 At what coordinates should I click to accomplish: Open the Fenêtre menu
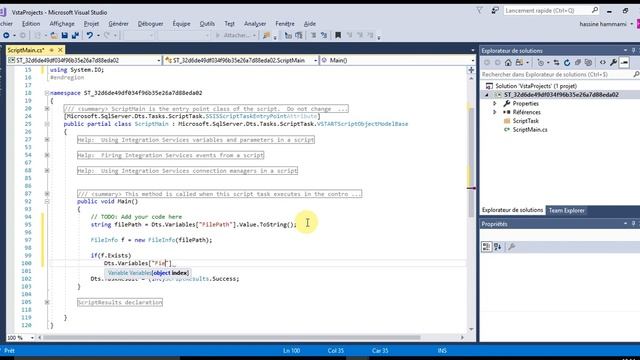(284, 24)
